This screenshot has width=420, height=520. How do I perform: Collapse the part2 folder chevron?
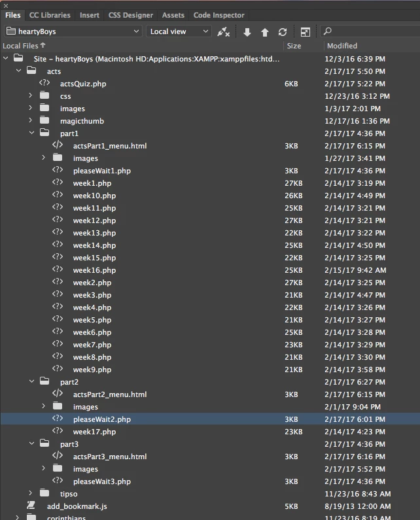point(31,381)
